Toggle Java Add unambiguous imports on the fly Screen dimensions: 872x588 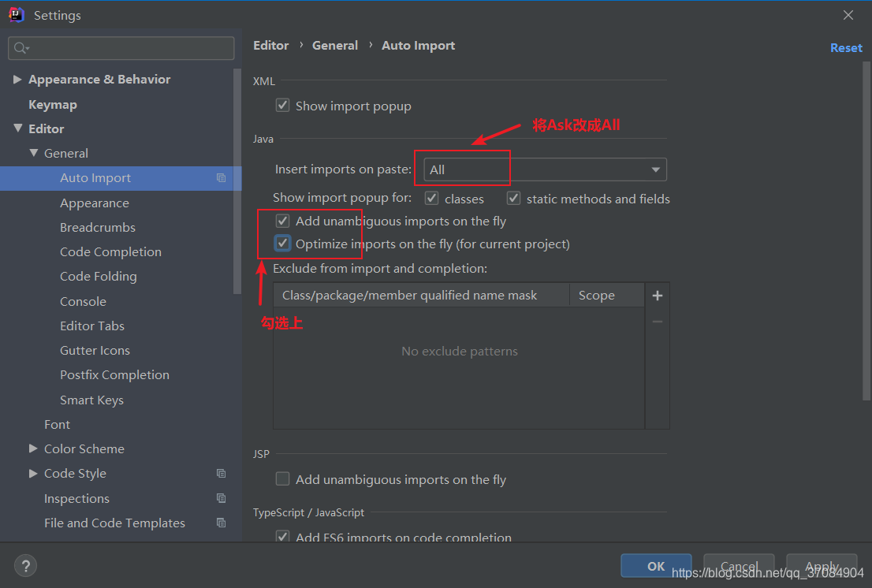click(x=282, y=221)
